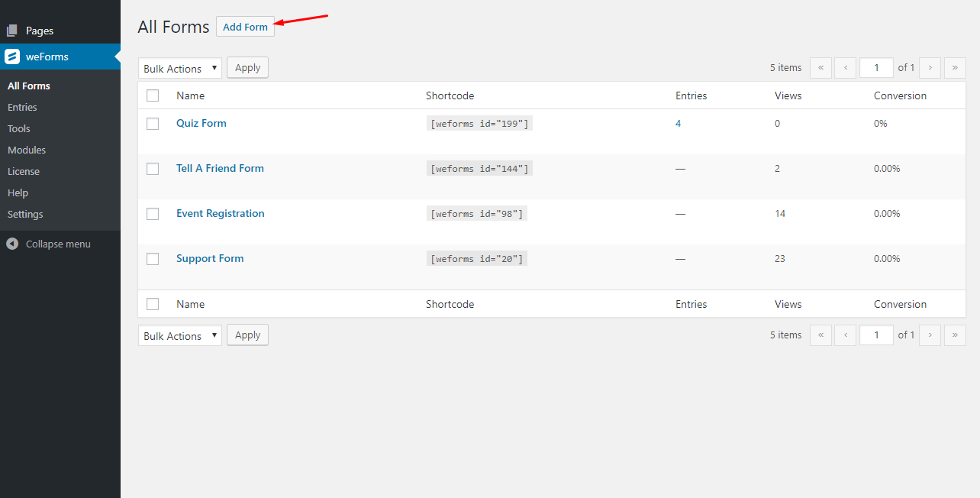Open the Quiz Form link
980x498 pixels.
coord(201,123)
